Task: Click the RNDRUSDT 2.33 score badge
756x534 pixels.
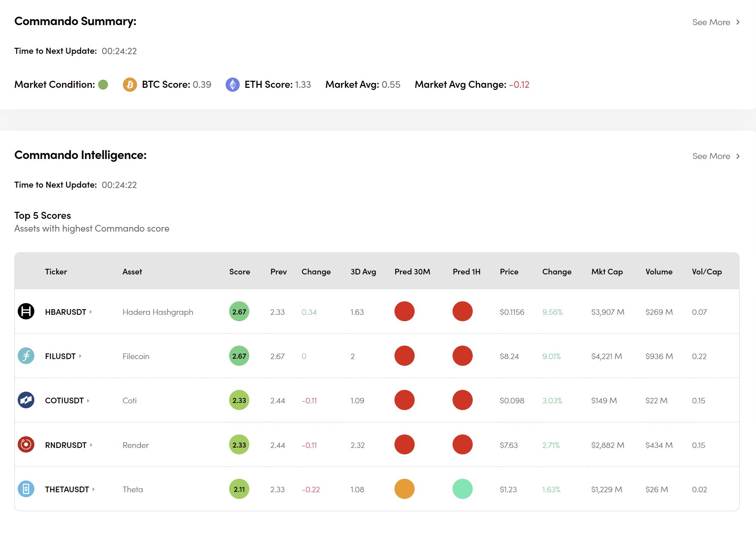Action: click(239, 445)
